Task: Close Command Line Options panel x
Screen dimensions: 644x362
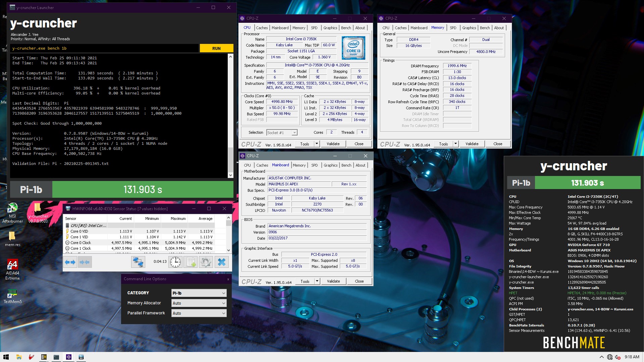Action: click(x=228, y=279)
